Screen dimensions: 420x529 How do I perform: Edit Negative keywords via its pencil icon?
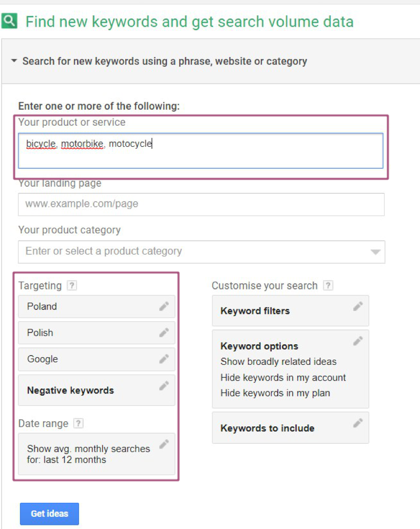pyautogui.click(x=164, y=386)
